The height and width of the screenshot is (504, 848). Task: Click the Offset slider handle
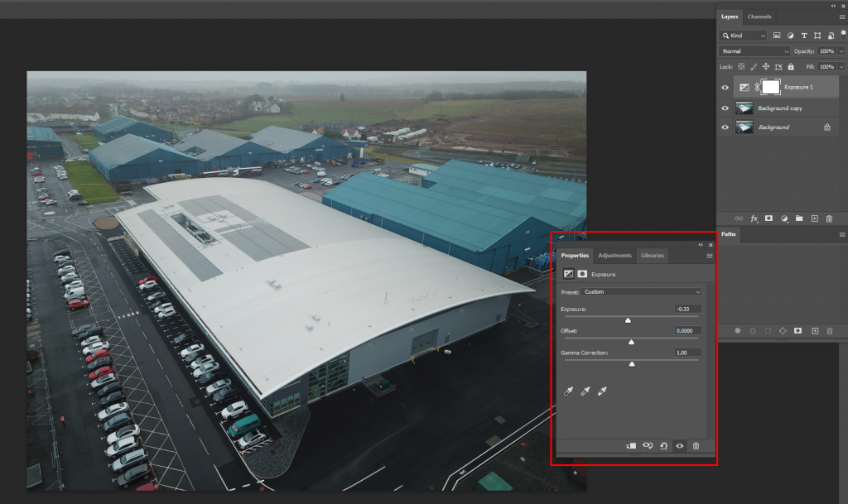pos(631,342)
